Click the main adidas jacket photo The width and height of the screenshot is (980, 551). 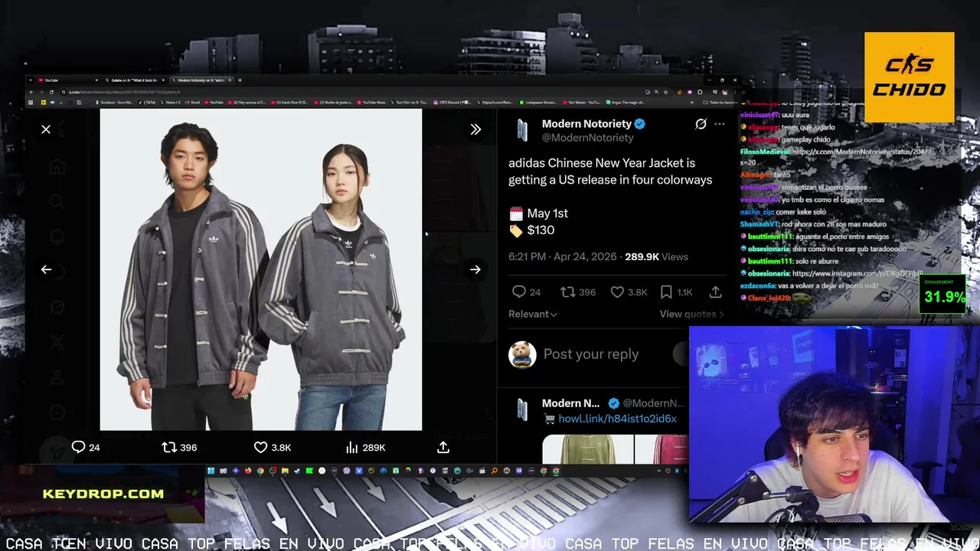(261, 269)
